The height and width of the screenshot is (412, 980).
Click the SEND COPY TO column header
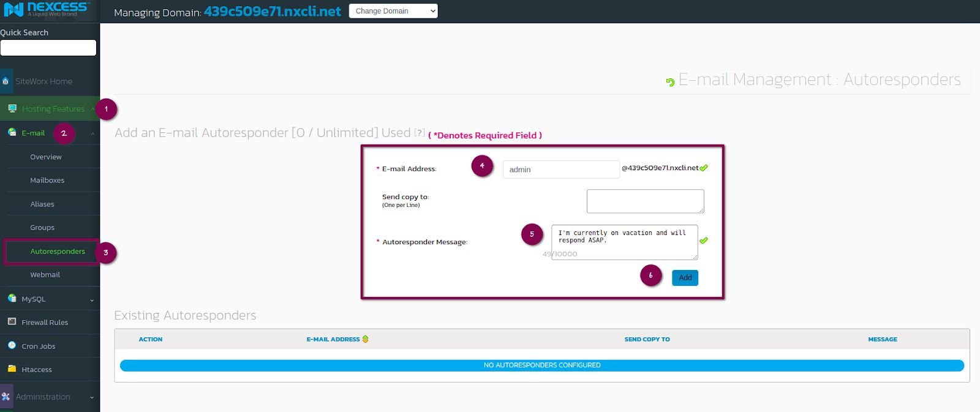[647, 339]
